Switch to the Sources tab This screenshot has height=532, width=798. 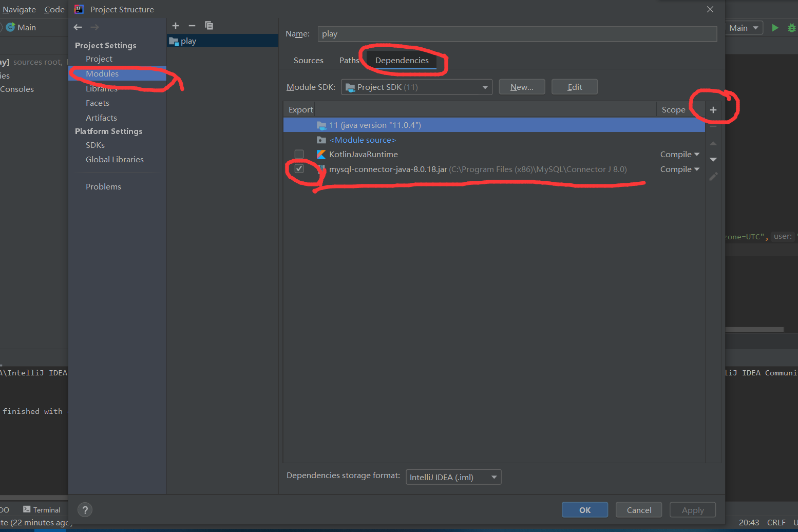308,60
